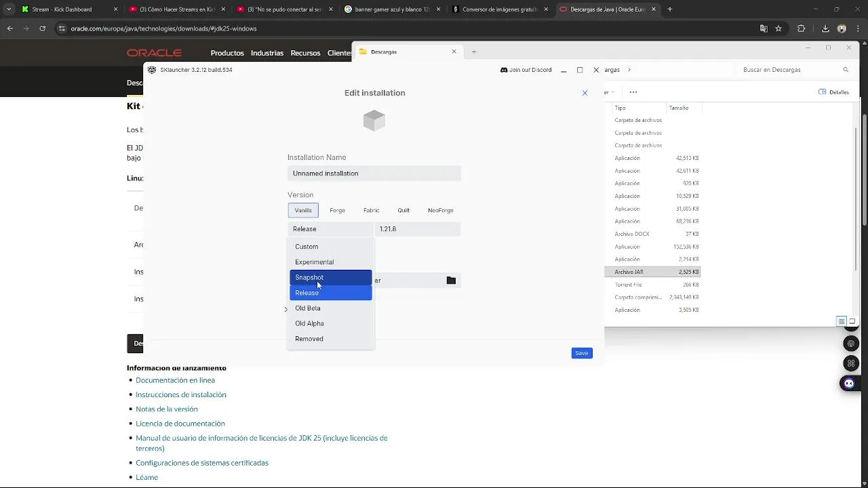Open a new Chrome tab
This screenshot has width=868, height=488.
pyautogui.click(x=670, y=9)
